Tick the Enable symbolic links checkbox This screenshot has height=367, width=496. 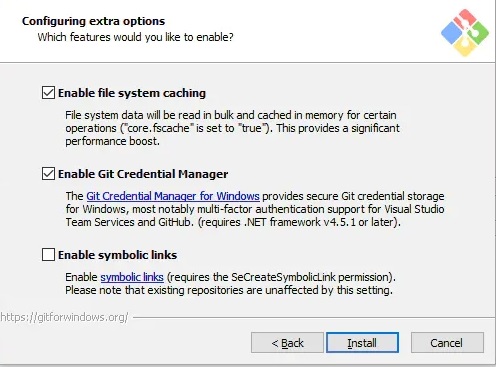coord(48,255)
